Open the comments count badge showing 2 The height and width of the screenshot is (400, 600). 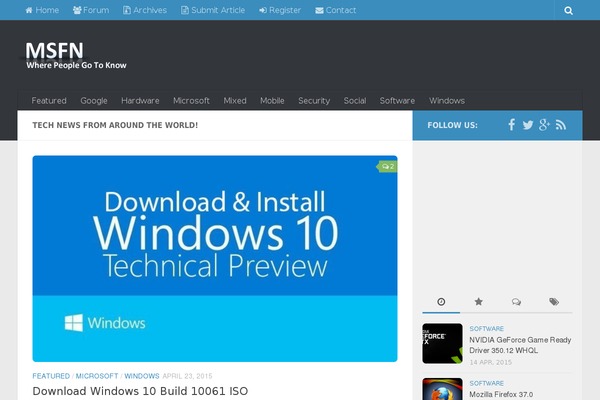(x=387, y=167)
